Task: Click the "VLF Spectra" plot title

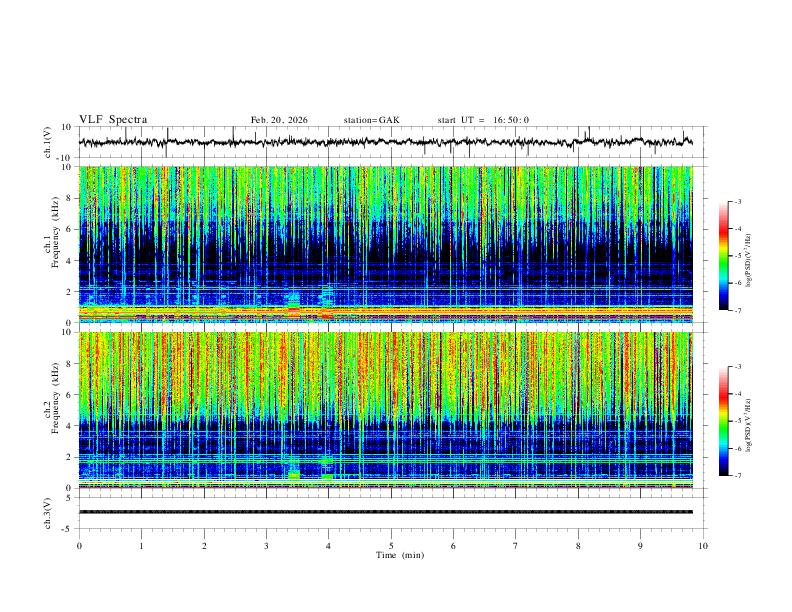Action: [113, 120]
